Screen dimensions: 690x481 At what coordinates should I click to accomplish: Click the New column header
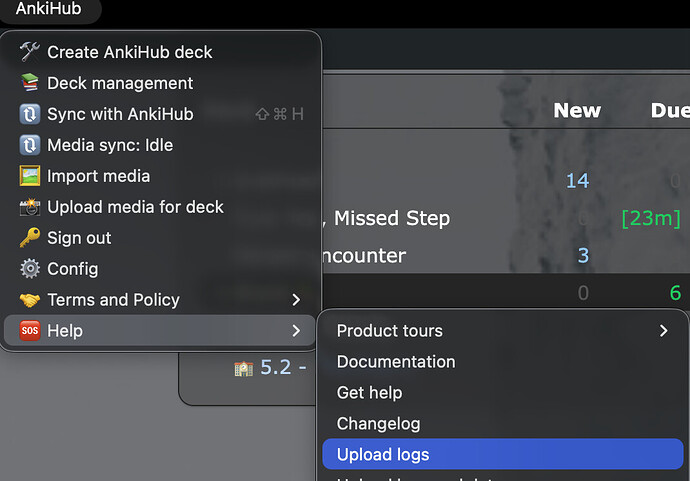coord(577,110)
